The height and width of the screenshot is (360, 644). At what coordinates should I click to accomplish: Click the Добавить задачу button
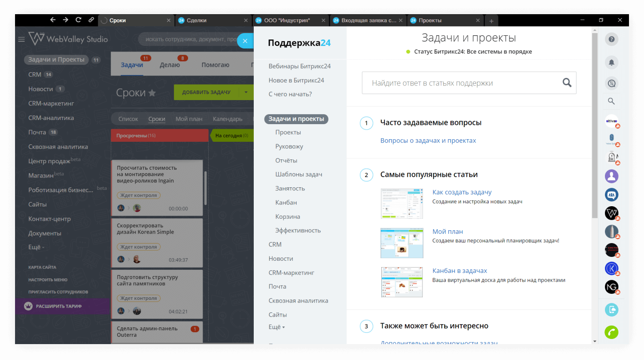(x=206, y=92)
